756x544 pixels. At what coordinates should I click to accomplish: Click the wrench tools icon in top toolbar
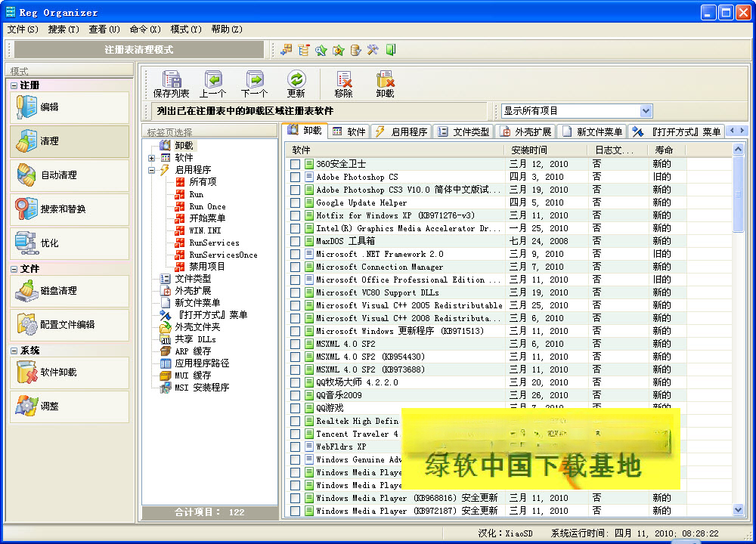pos(373,50)
